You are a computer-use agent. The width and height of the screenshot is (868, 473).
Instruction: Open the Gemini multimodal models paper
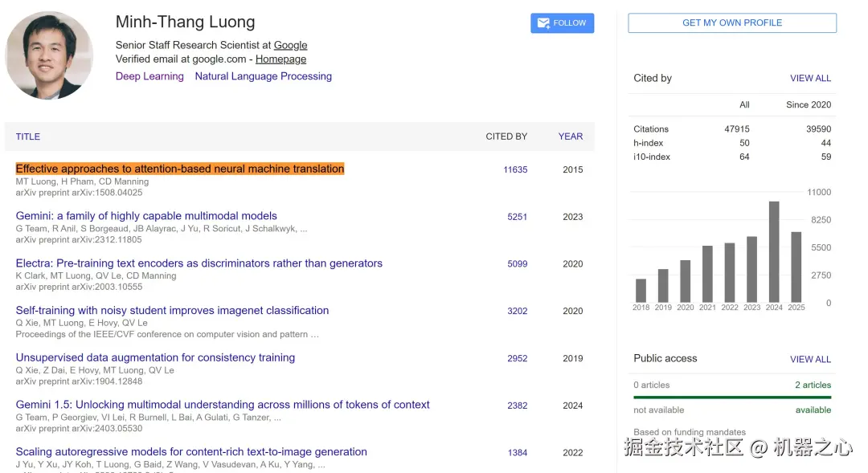click(146, 216)
